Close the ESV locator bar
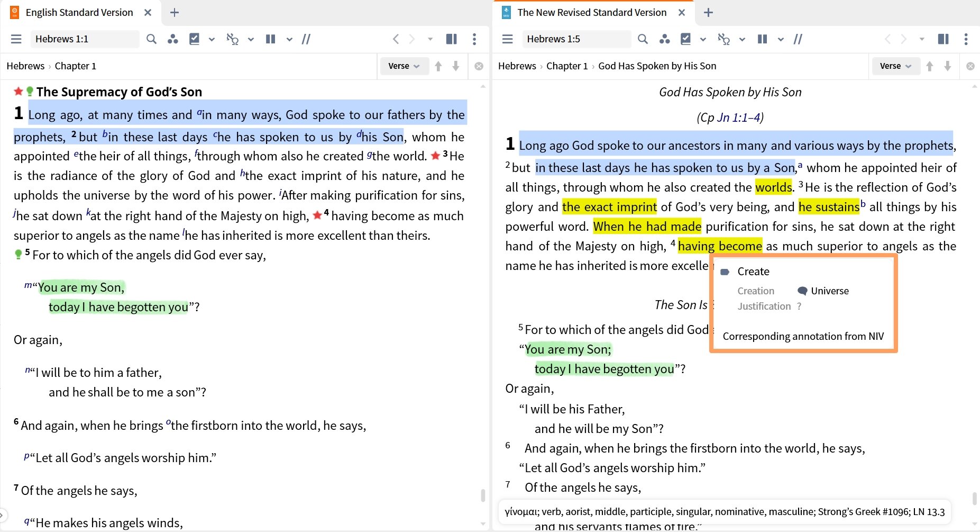 click(479, 66)
